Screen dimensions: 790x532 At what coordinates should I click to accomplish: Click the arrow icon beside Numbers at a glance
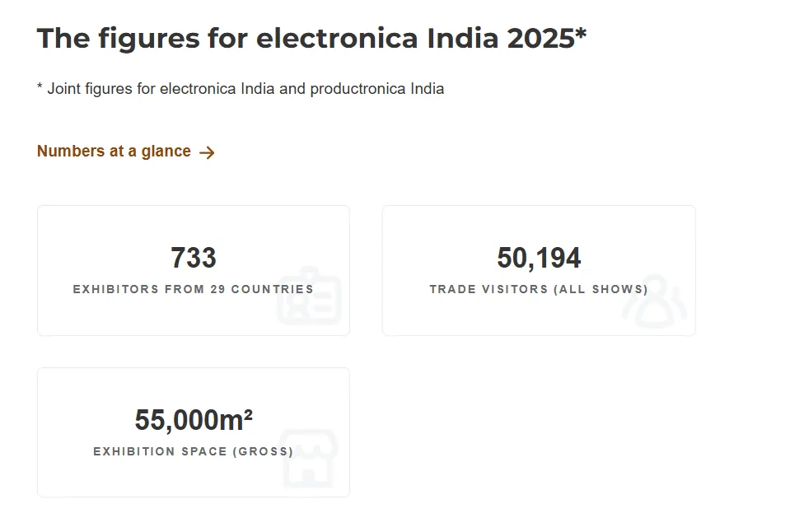[207, 152]
